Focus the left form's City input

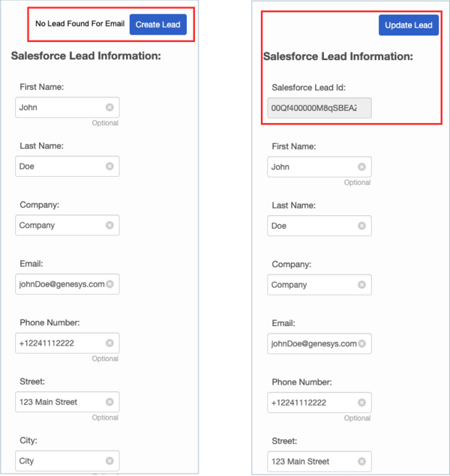[67, 460]
